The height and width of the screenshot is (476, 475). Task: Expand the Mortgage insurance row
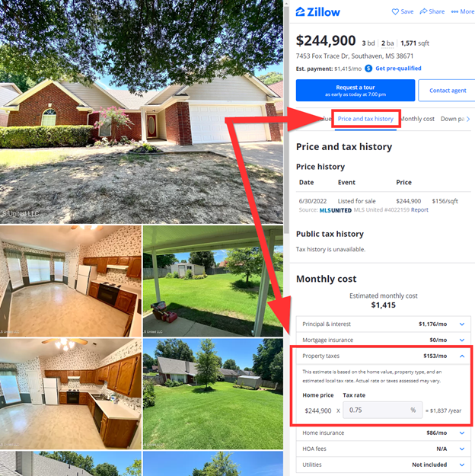tap(461, 340)
